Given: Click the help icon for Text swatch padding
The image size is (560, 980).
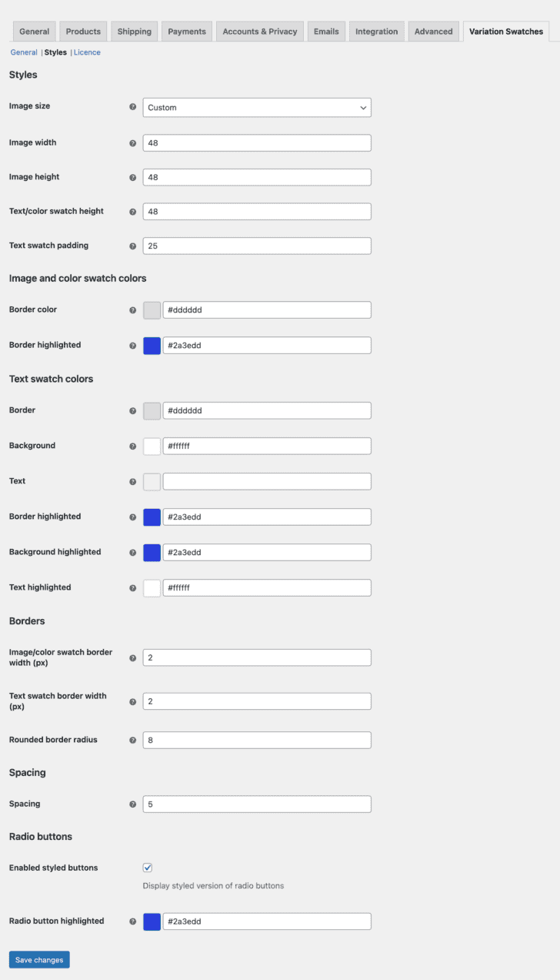Looking at the screenshot, I should click(132, 246).
